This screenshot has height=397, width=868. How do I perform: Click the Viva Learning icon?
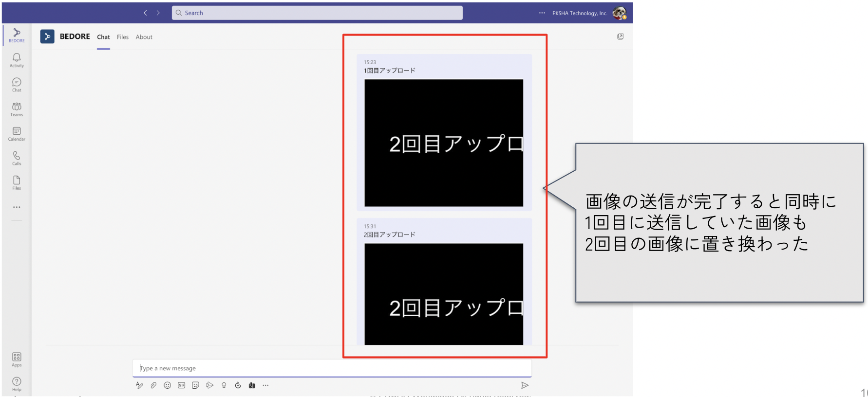[252, 385]
